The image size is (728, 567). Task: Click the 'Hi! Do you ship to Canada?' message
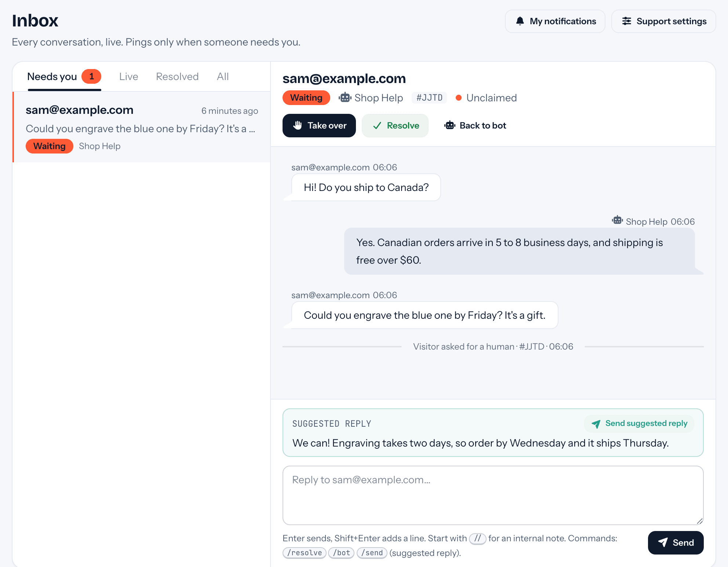coord(366,187)
